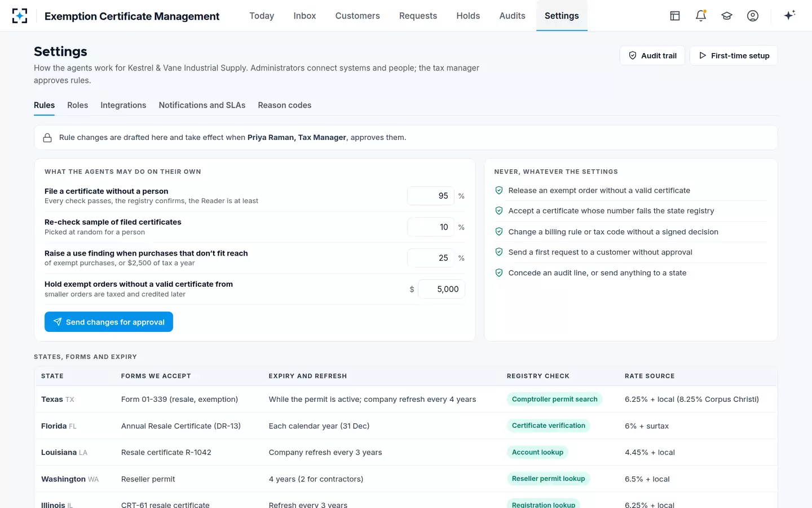Open the Audit trail button

pos(652,55)
